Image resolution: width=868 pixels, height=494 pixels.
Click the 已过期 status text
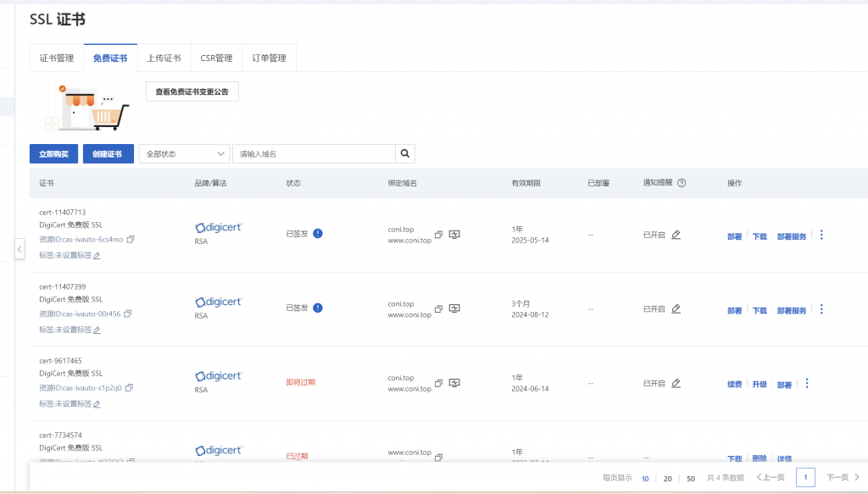[297, 457]
